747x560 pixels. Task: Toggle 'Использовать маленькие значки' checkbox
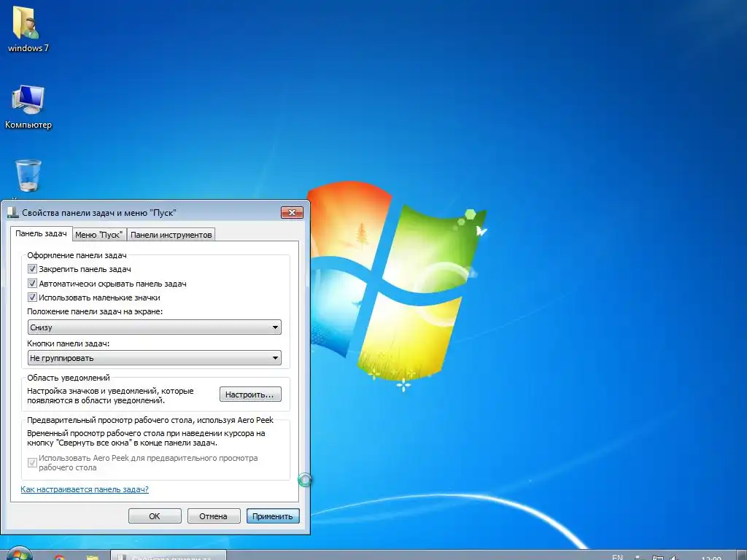click(32, 297)
